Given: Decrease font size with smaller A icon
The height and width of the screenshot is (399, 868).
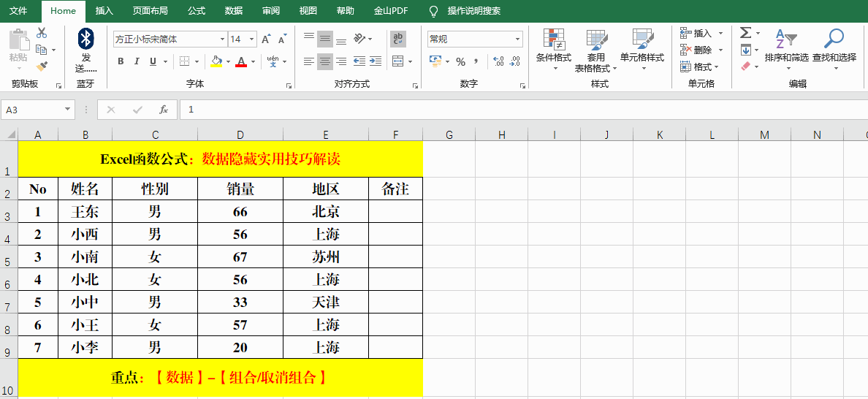Looking at the screenshot, I should point(282,39).
